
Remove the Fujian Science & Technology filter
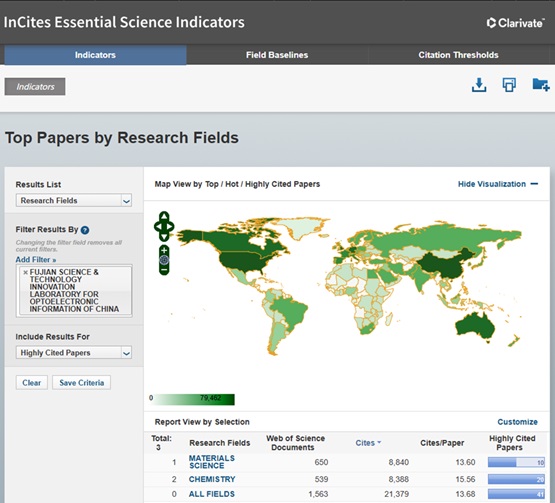pyautogui.click(x=25, y=272)
